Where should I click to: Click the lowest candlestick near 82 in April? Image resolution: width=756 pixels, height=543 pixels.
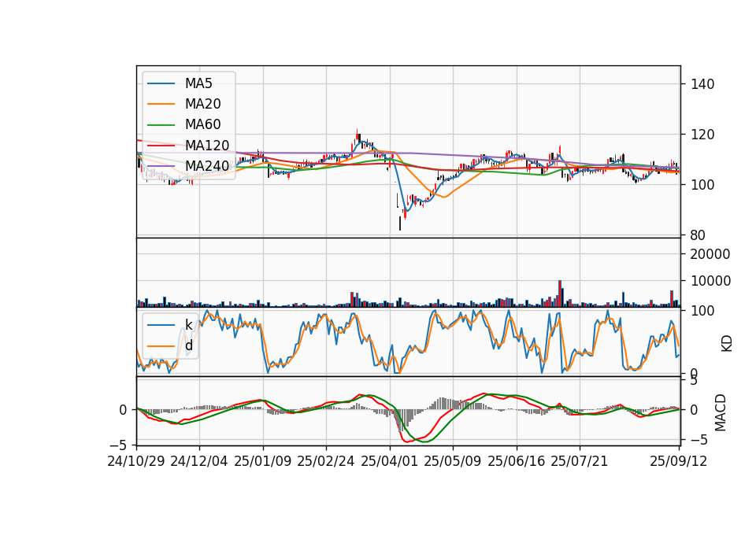pos(400,223)
